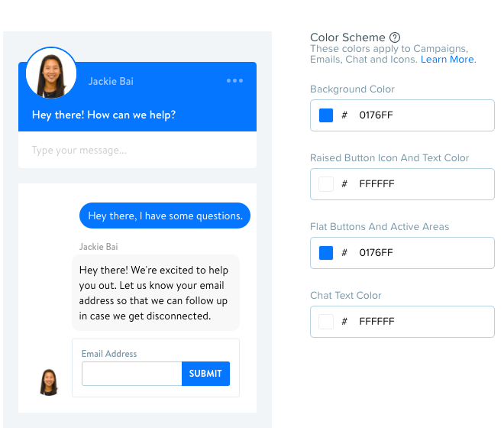Click the Raised Button Icon white swatch
The image size is (504, 444).
coord(326,184)
